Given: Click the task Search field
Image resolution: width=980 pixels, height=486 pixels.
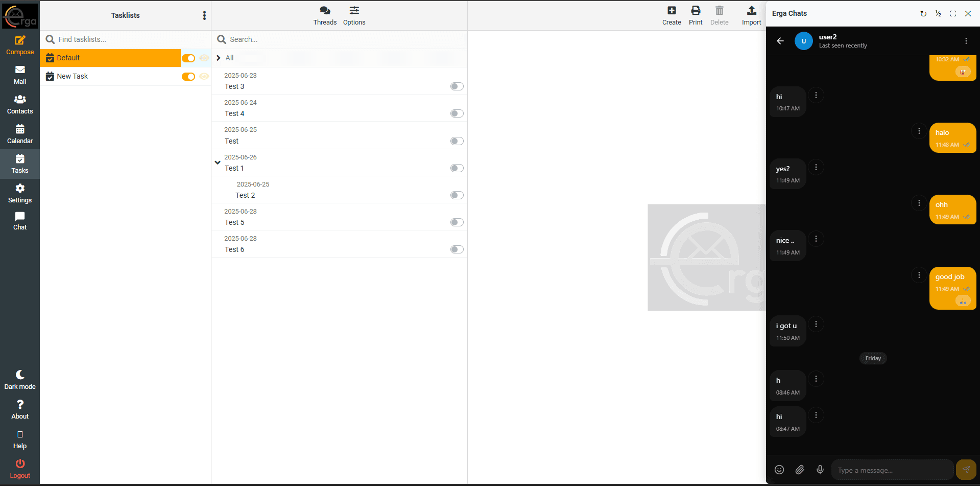Looking at the screenshot, I should 340,39.
